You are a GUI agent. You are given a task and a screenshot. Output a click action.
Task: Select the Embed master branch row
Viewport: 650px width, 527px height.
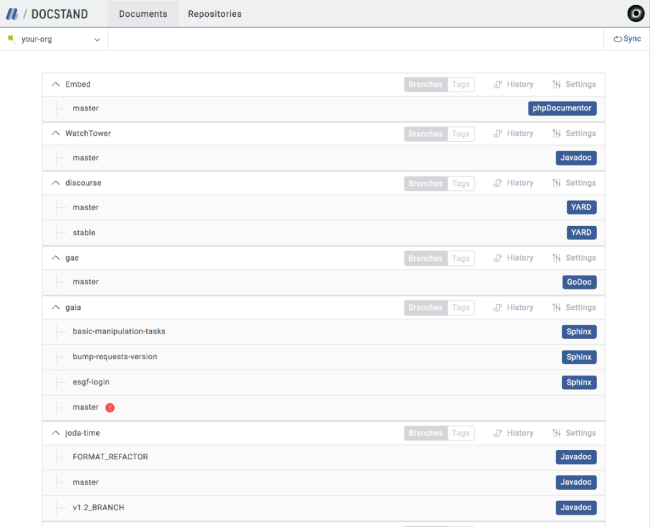point(324,109)
